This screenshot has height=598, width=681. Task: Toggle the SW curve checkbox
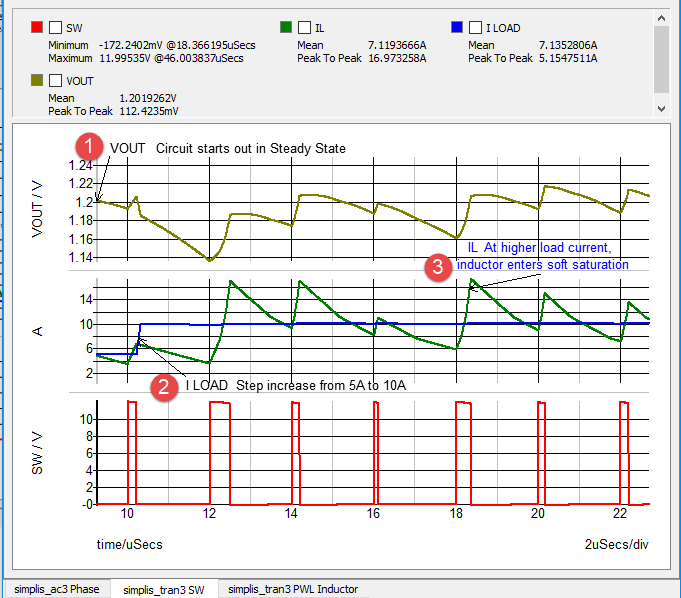(x=57, y=28)
